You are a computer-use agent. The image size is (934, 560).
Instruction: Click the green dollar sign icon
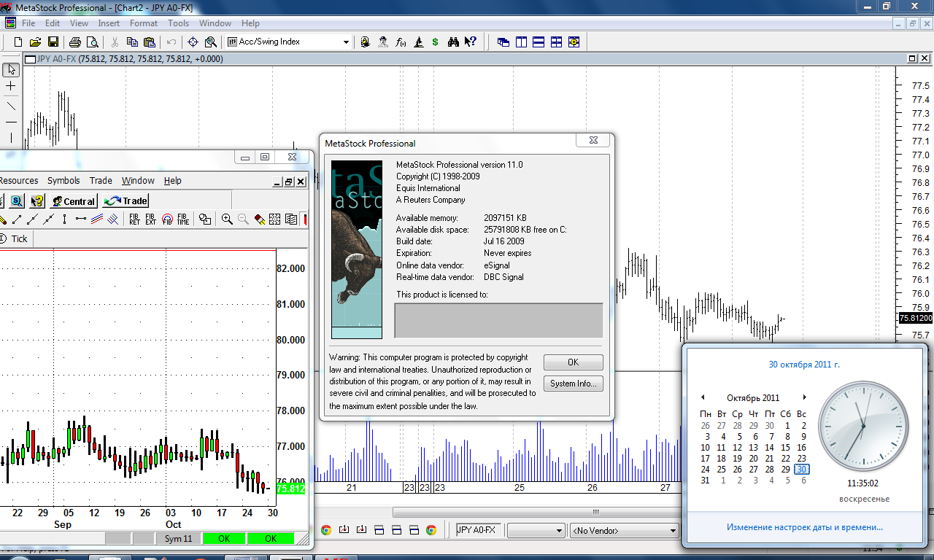click(x=436, y=42)
